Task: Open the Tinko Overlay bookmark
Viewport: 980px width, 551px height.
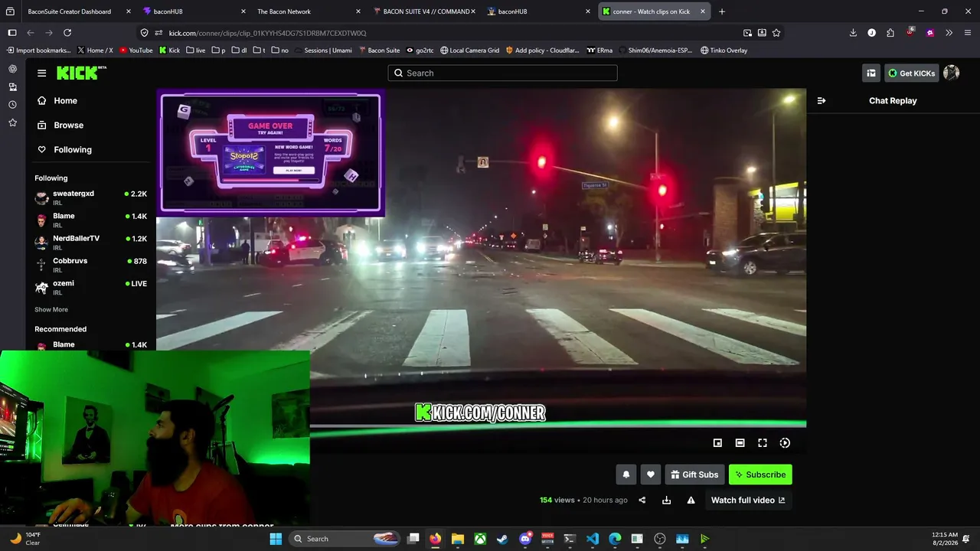Action: click(x=724, y=51)
